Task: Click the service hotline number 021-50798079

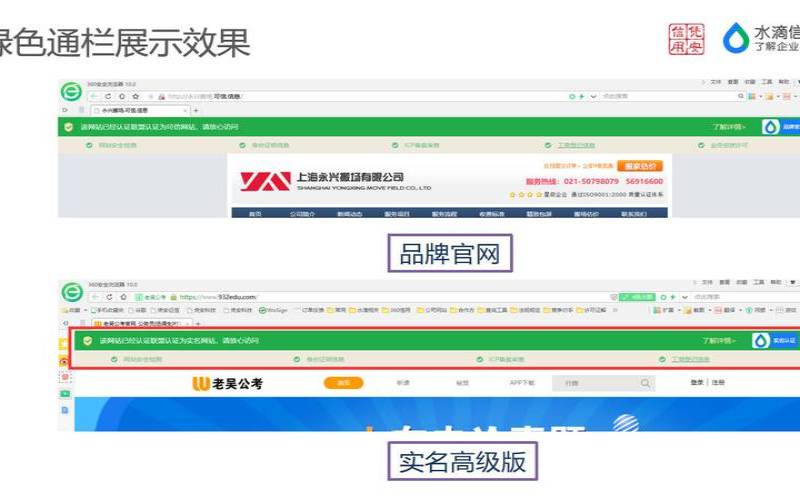Action: pos(591,181)
